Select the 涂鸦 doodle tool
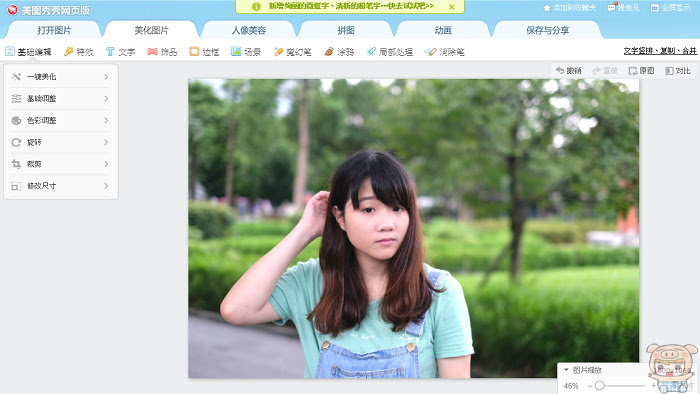Screen dimensions: 700x394 pyautogui.click(x=339, y=52)
